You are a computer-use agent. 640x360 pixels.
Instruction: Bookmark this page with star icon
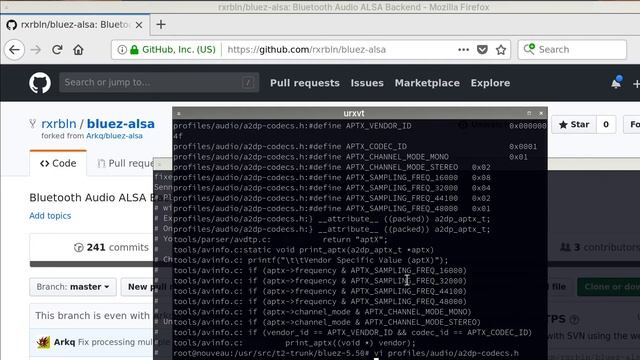(501, 50)
